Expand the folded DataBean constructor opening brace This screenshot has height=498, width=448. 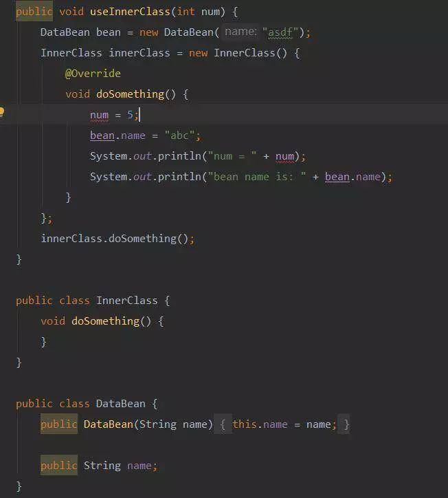[x=223, y=424]
